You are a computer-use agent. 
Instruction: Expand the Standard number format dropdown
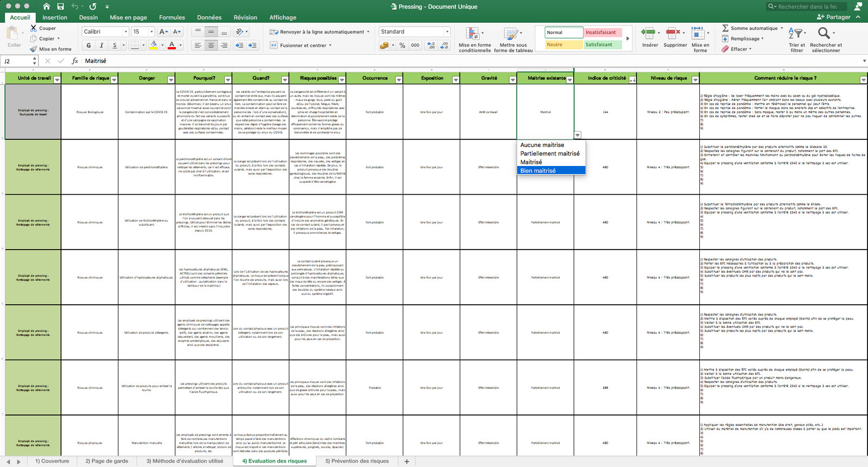447,32
